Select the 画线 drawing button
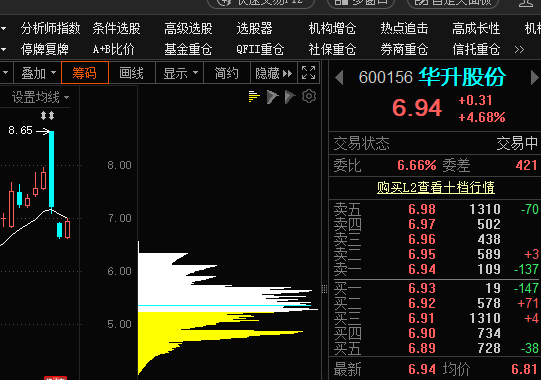The image size is (541, 380). point(131,73)
